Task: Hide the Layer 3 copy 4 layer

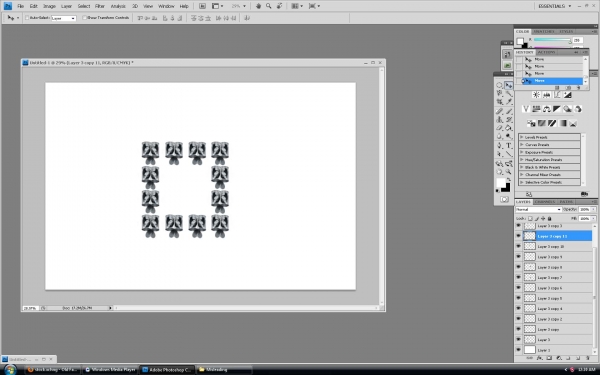Action: coord(518,308)
